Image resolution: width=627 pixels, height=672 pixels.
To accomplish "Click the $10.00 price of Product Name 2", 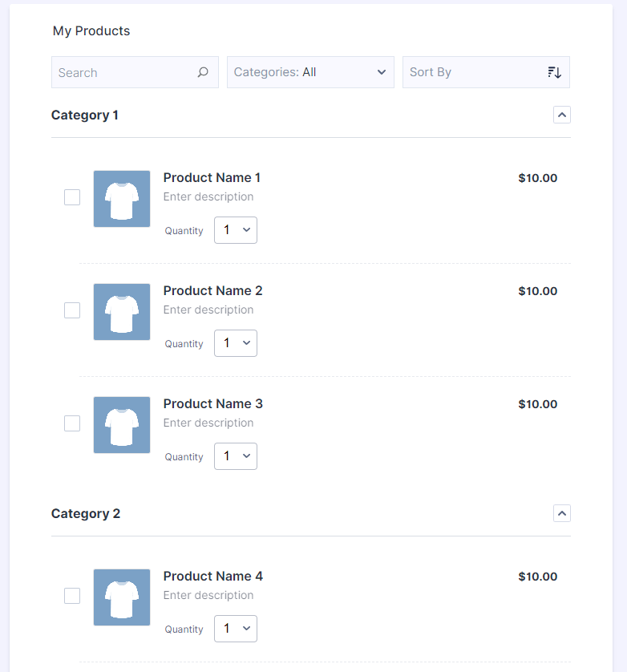I will [x=538, y=291].
